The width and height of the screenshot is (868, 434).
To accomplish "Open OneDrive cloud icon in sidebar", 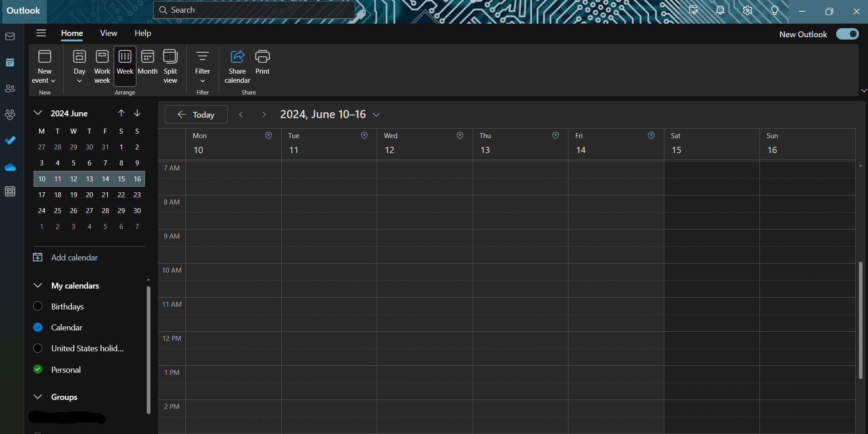I will pos(10,168).
